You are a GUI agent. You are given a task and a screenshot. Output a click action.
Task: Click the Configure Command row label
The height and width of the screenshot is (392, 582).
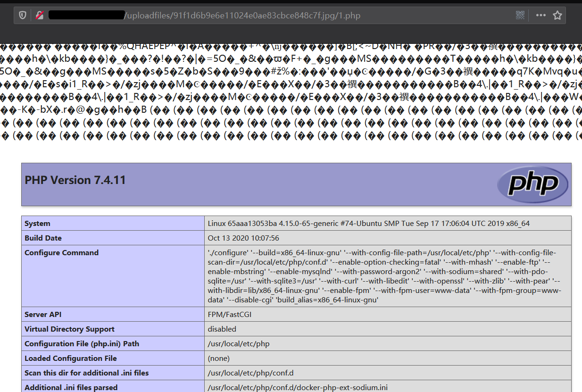coord(61,253)
